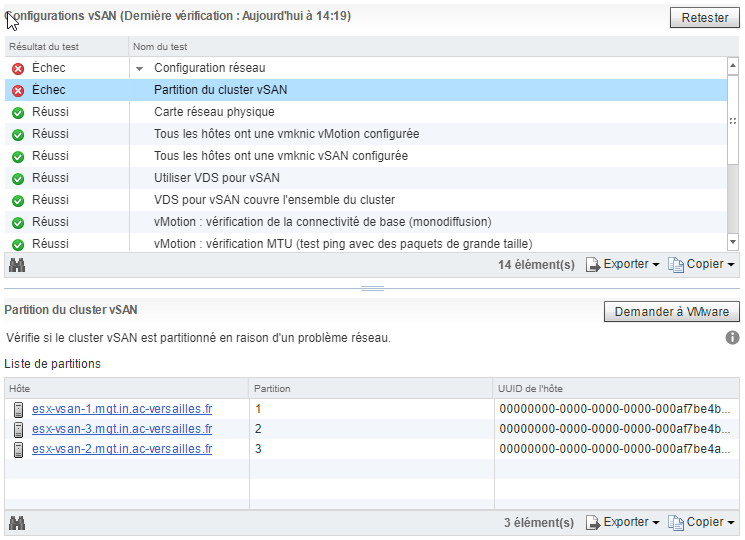The height and width of the screenshot is (540, 745).
Task: Open Copier dropdown in partitions list footer
Action: tap(701, 522)
